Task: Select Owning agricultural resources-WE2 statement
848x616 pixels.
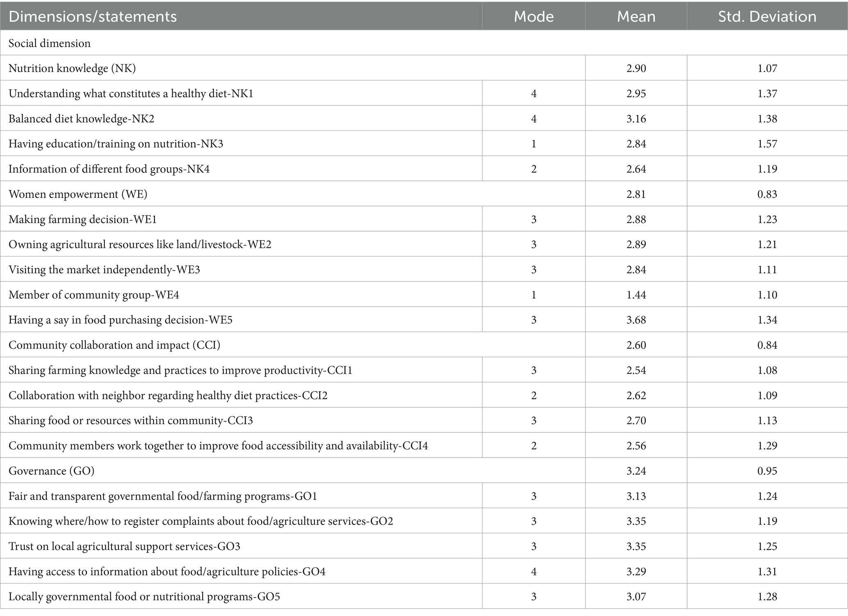Action: click(140, 244)
